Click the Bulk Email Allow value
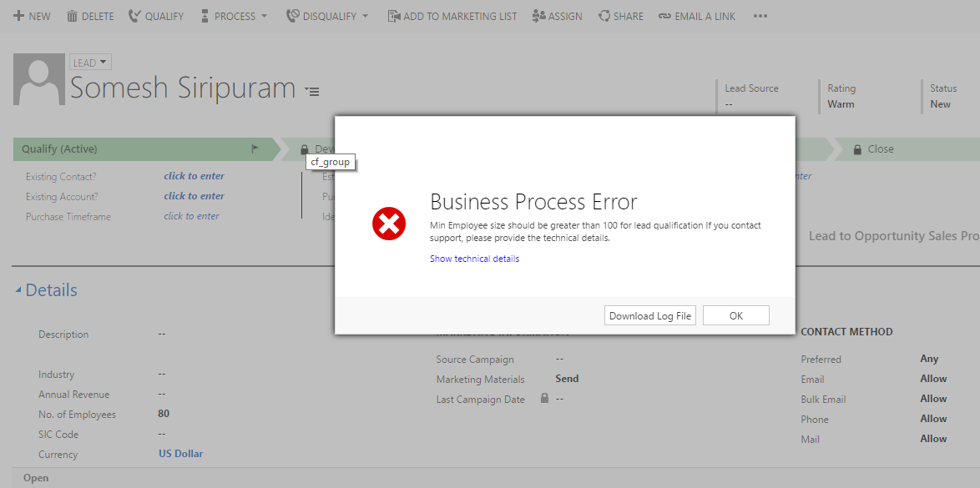 [933, 399]
